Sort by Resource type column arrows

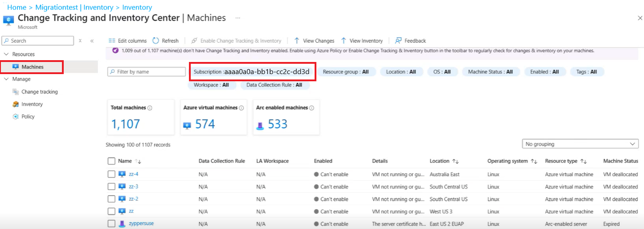[x=584, y=161]
